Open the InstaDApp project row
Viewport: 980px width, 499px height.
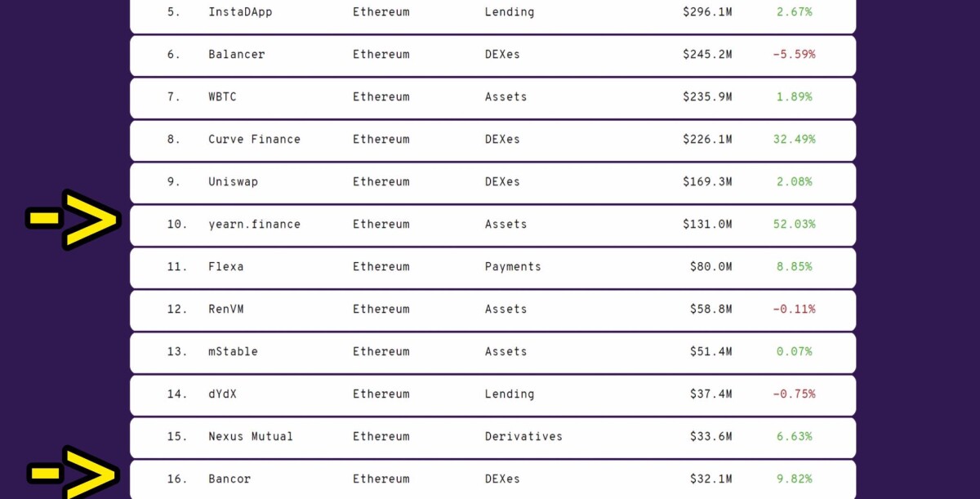click(492, 14)
